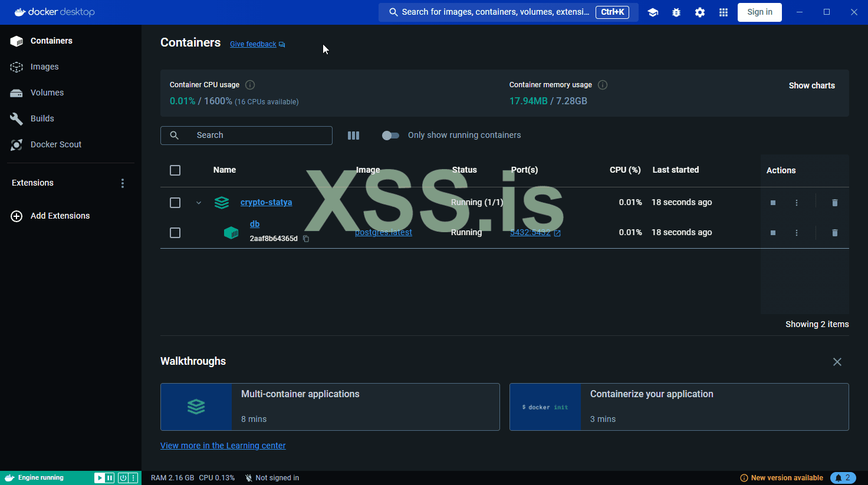This screenshot has width=868, height=485.
Task: Open Containers in the sidebar
Action: coord(71,41)
